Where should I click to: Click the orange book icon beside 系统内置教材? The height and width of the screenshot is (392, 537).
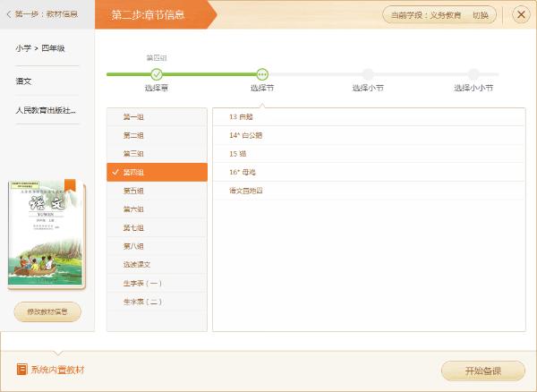[x=21, y=370]
